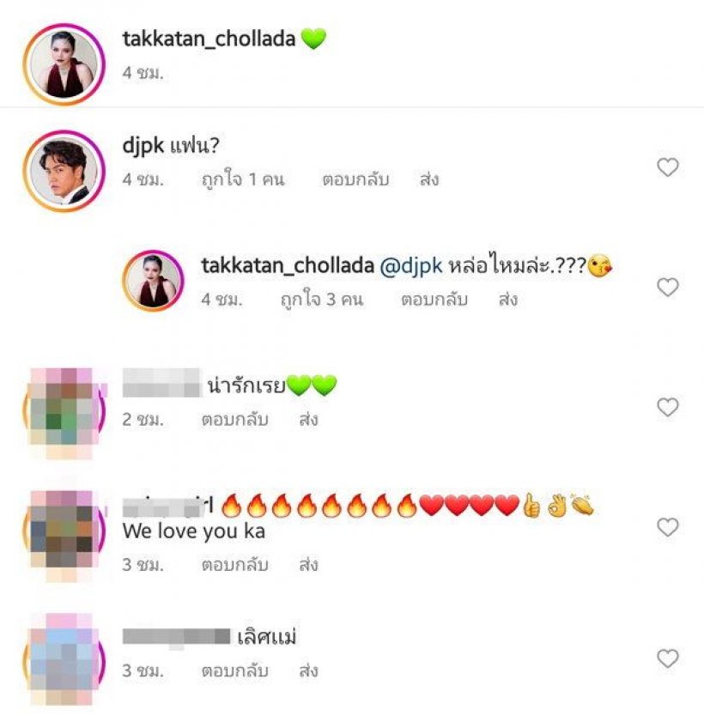Viewport: 704px width, 728px height.
Task: View 'ถูกใจ 3 คน' likes on the reply
Action: 321,300
